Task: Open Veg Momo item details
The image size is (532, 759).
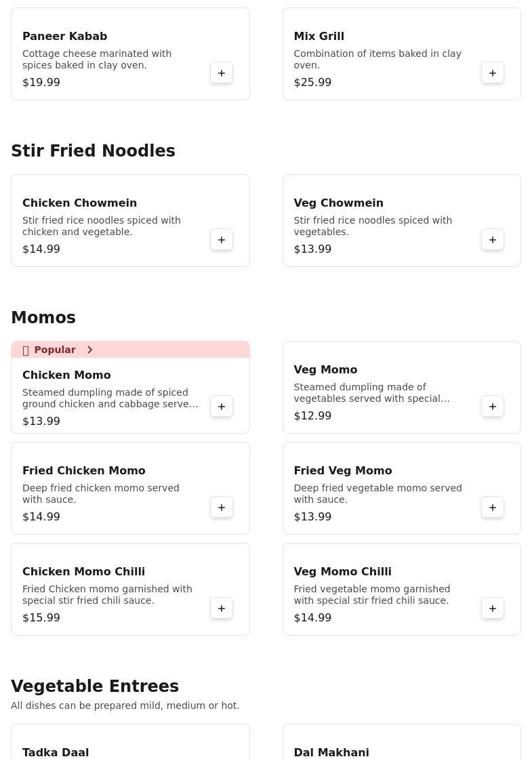Action: [x=325, y=370]
